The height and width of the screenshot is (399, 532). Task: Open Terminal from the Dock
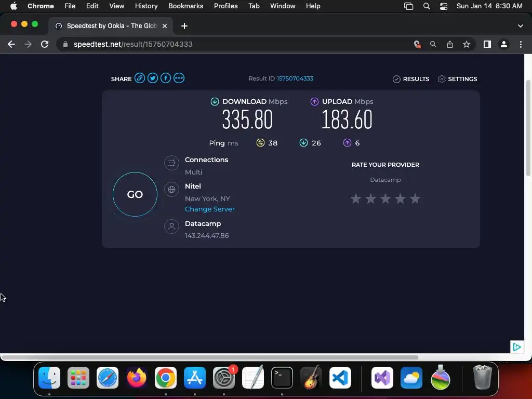[x=282, y=378]
